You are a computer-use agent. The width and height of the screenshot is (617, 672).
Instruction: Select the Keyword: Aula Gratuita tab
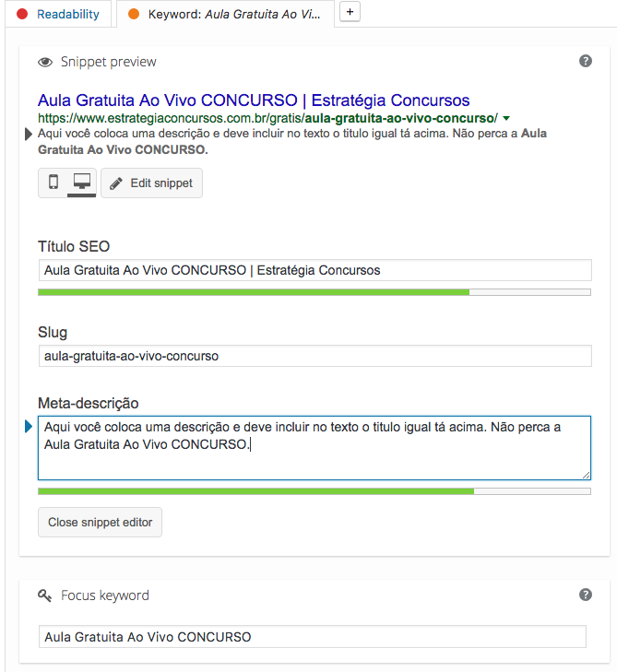click(x=225, y=14)
